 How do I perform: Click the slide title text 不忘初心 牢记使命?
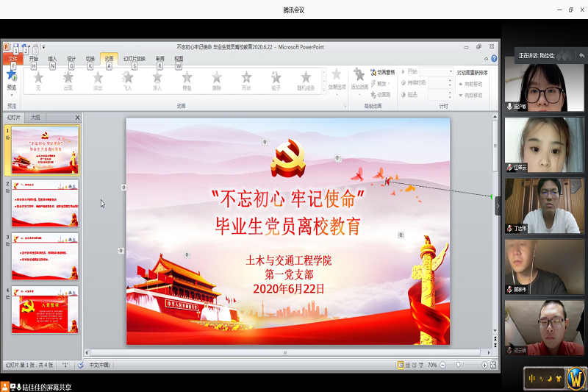pyautogui.click(x=287, y=199)
